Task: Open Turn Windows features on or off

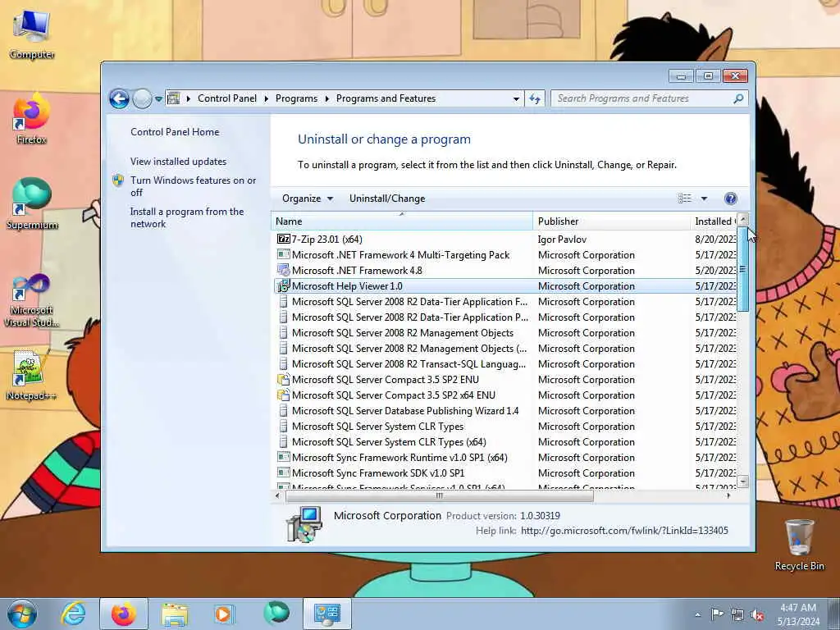Action: pos(193,186)
